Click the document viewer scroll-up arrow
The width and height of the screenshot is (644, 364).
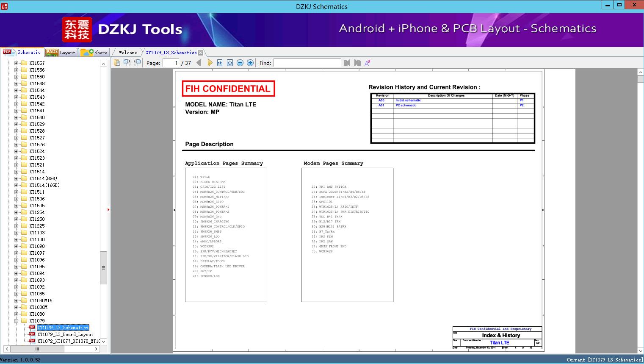tap(640, 72)
